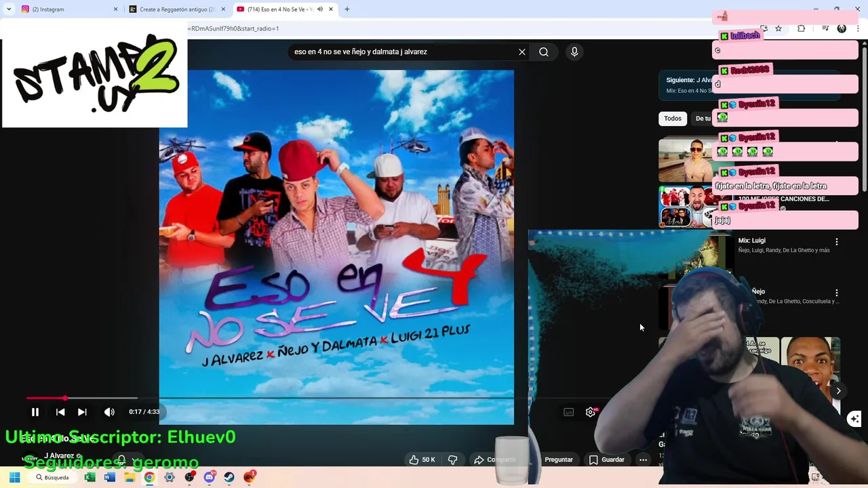Start voice search with the microphone
Screen dimensions: 868x488
click(x=574, y=52)
